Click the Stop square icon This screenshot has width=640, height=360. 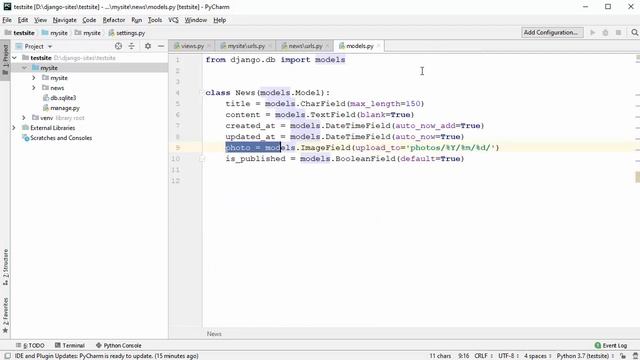point(618,32)
